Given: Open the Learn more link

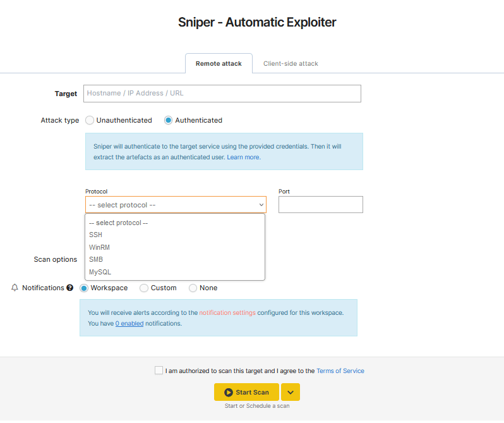Looking at the screenshot, I should pos(243,157).
